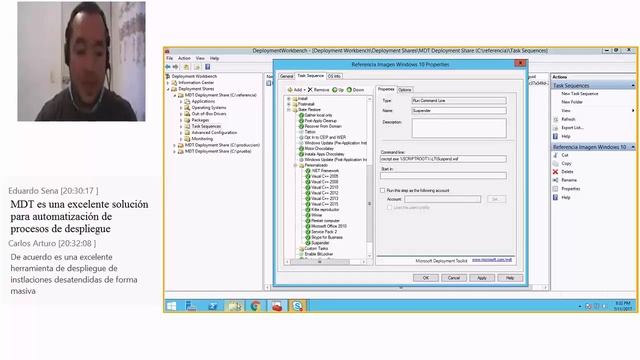Click the Apply button
Image resolution: width=640 pixels, height=360 pixels.
pyautogui.click(x=482, y=278)
